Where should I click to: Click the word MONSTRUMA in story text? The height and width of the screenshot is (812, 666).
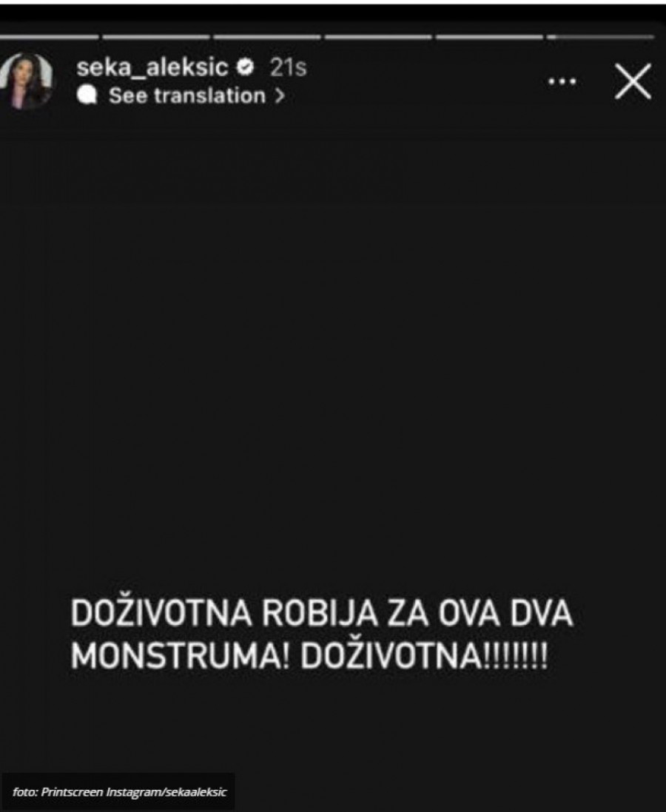coord(179,657)
